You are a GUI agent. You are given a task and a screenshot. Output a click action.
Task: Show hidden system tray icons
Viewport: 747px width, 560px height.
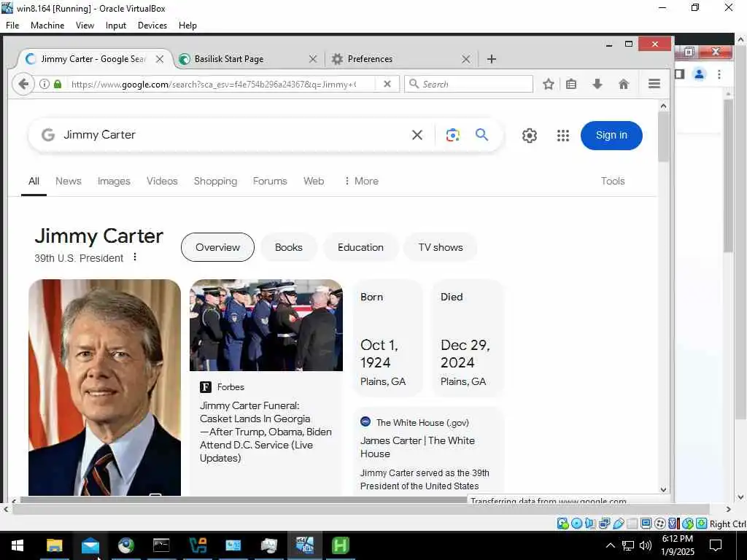point(610,545)
